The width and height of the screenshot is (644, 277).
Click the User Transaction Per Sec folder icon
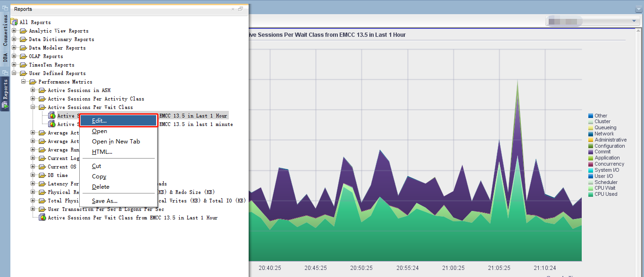42,209
